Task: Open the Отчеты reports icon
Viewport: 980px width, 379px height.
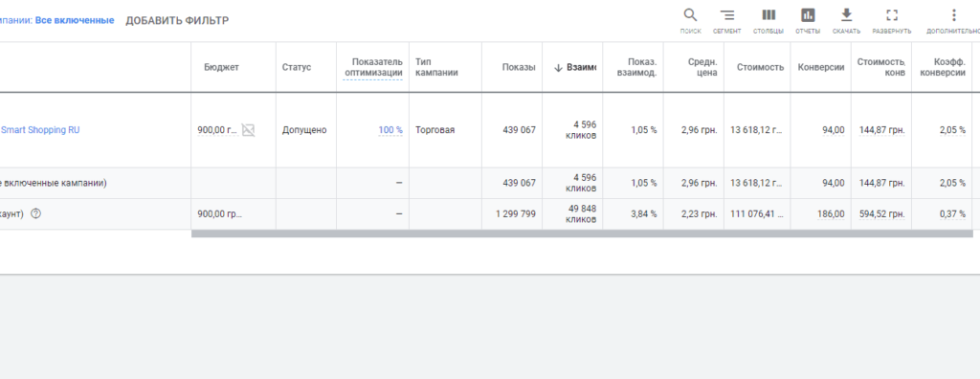Action: 808,21
